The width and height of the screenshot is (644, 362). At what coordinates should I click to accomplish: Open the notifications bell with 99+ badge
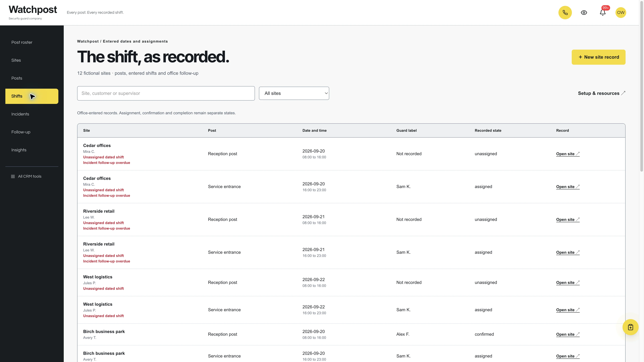point(603,13)
